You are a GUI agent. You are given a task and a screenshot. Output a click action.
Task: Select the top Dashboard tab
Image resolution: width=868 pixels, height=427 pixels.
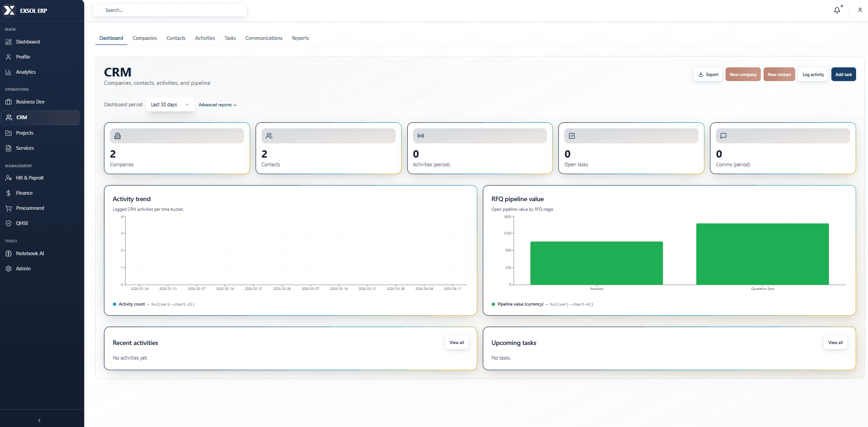pyautogui.click(x=111, y=38)
